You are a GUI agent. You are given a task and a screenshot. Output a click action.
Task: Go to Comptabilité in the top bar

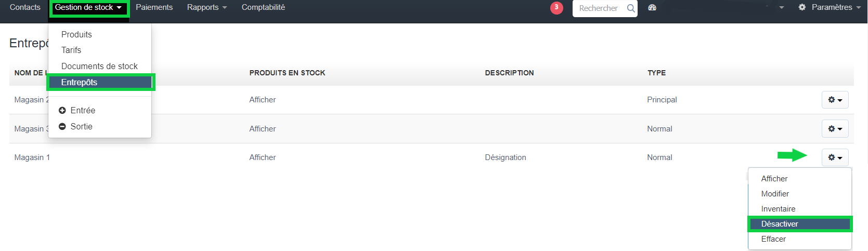263,7
